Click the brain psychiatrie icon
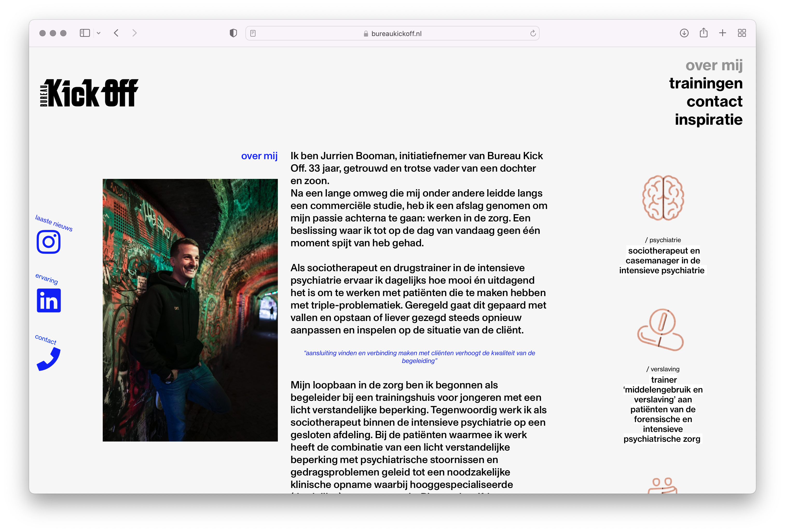This screenshot has width=785, height=532. click(663, 198)
